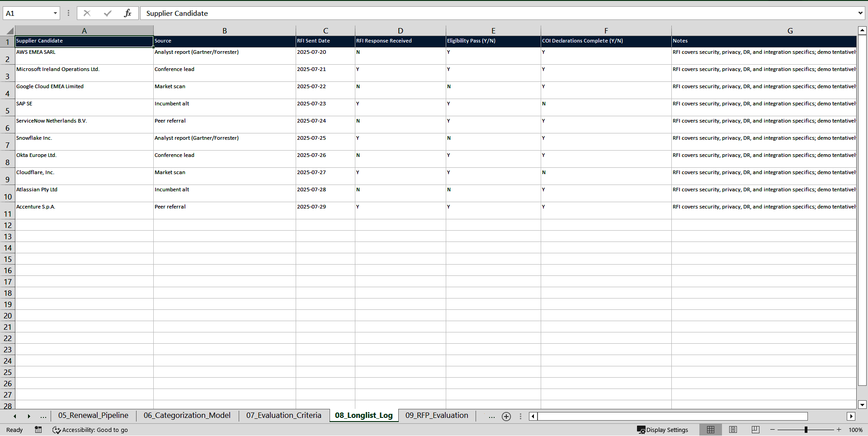Zoom in with the plus button

point(839,430)
